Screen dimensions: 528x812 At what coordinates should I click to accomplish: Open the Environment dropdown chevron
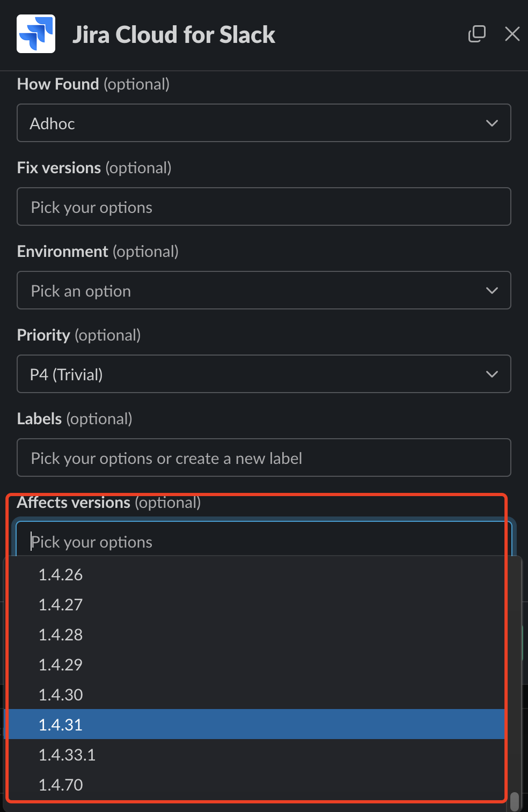(492, 291)
